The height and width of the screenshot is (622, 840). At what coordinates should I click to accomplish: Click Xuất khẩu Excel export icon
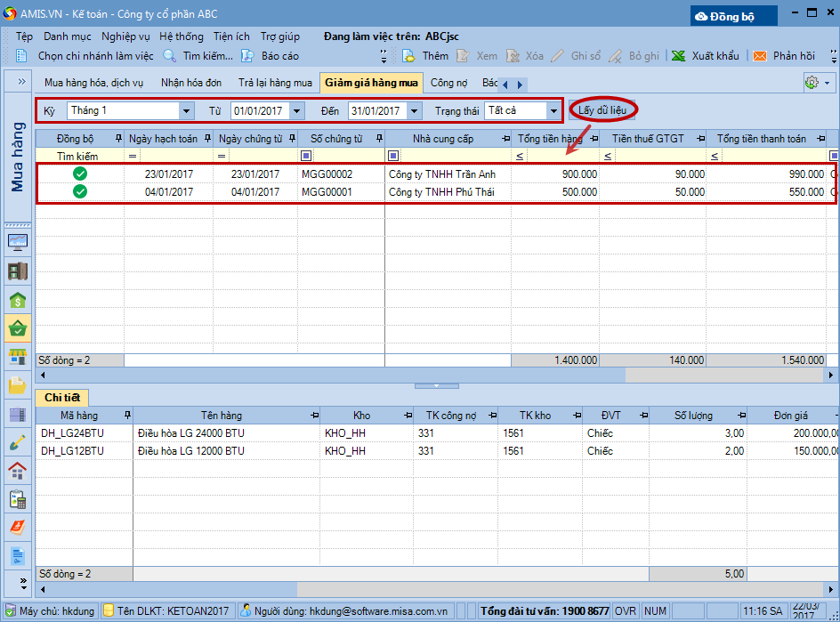pyautogui.click(x=678, y=56)
